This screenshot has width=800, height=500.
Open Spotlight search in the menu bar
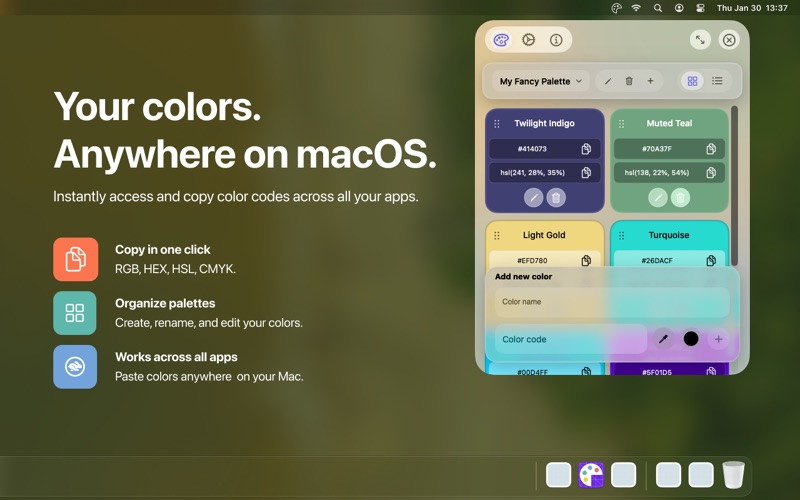658,8
